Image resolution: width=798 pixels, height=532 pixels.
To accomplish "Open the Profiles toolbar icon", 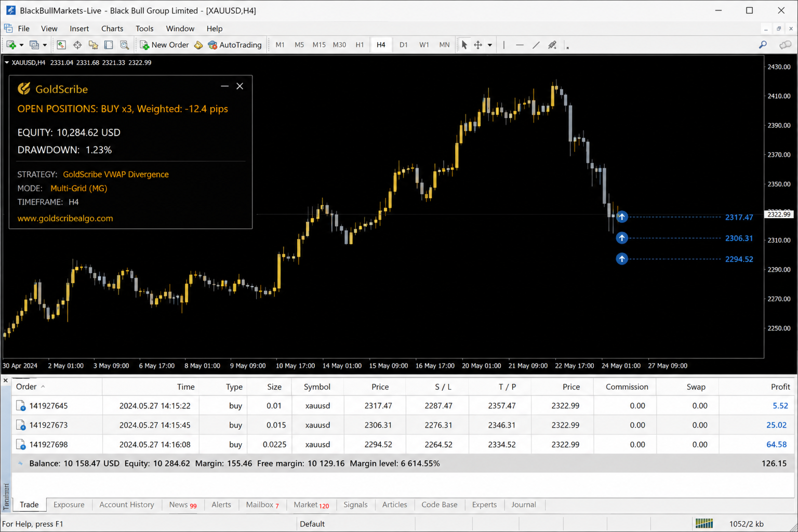I will [34, 45].
